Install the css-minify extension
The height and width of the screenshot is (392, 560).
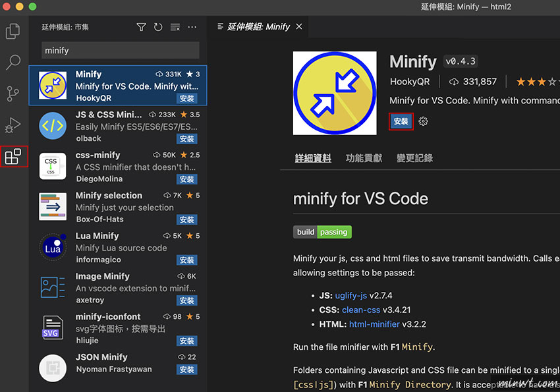pos(187,179)
